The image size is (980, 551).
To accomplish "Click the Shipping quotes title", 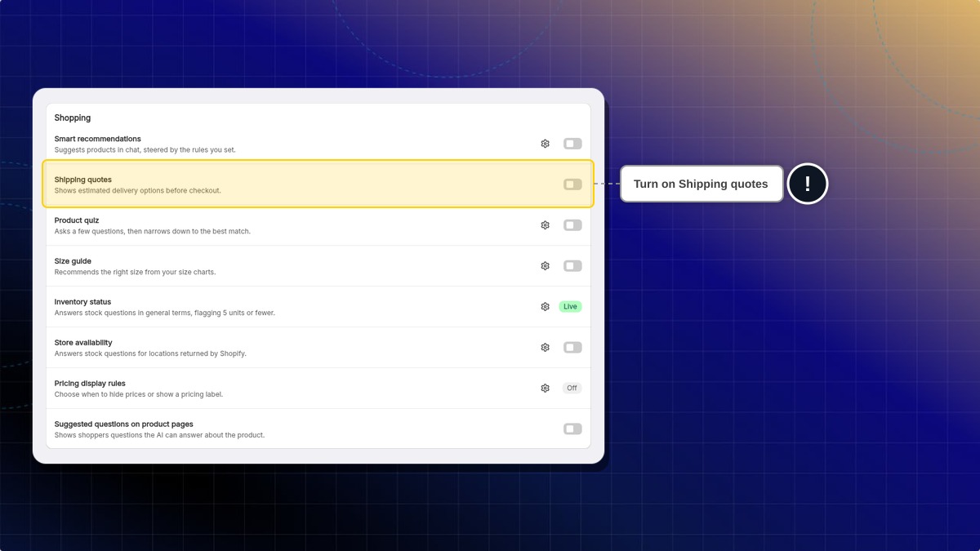I will click(x=83, y=180).
